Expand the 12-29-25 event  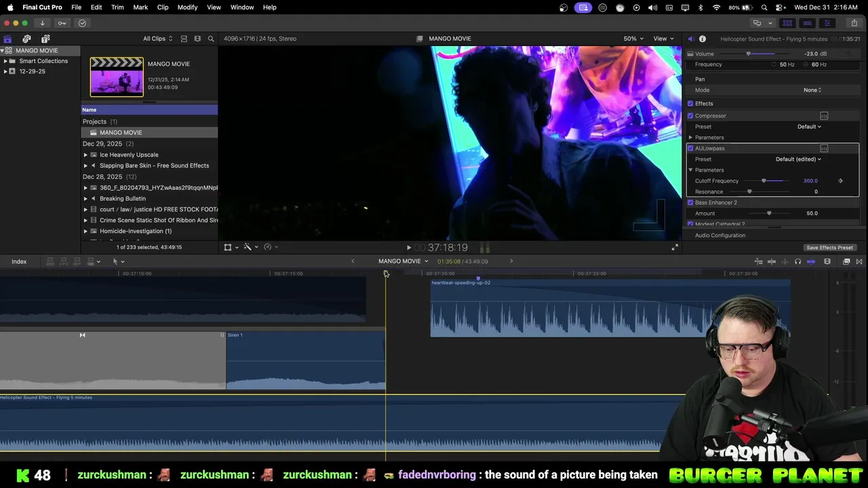5,71
